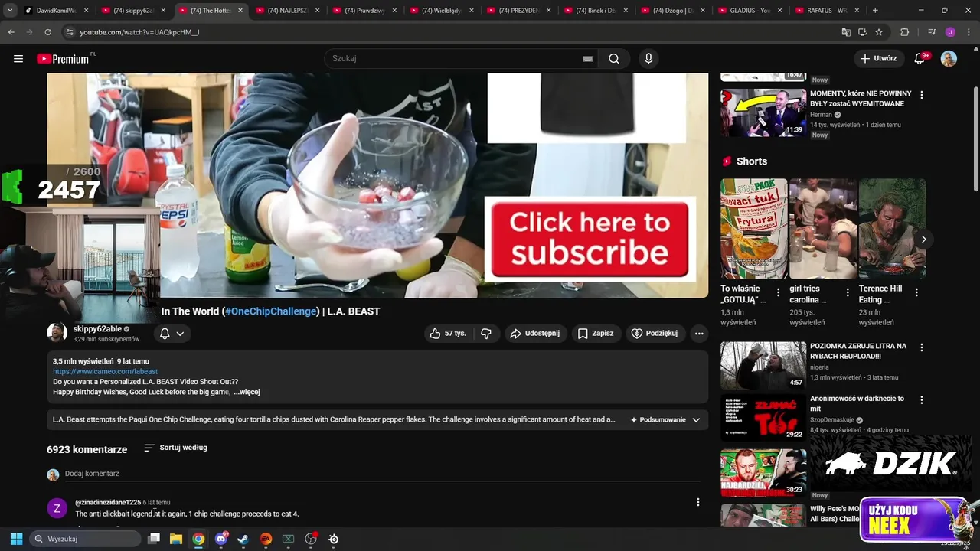The width and height of the screenshot is (980, 551).
Task: Open options for 'To właśnie GOTUJĄ' short
Action: click(x=779, y=292)
